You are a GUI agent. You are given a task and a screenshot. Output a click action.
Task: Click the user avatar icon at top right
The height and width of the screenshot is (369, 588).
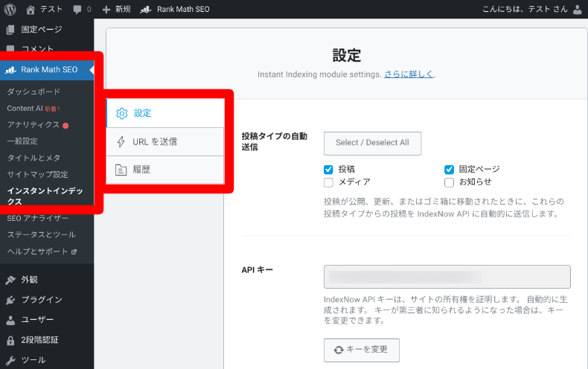point(579,10)
